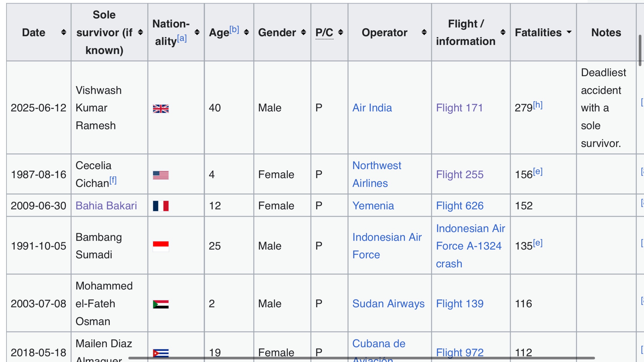Sort table by Date column arrows

coord(64,32)
